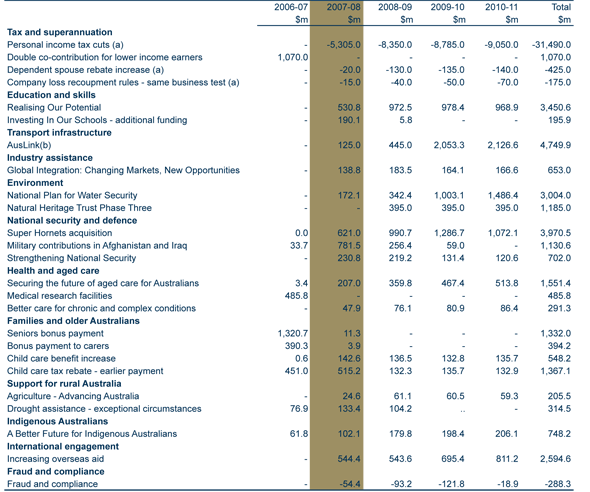Select the 'Health and aged care' heading
The width and height of the screenshot is (590, 492).
click(53, 271)
